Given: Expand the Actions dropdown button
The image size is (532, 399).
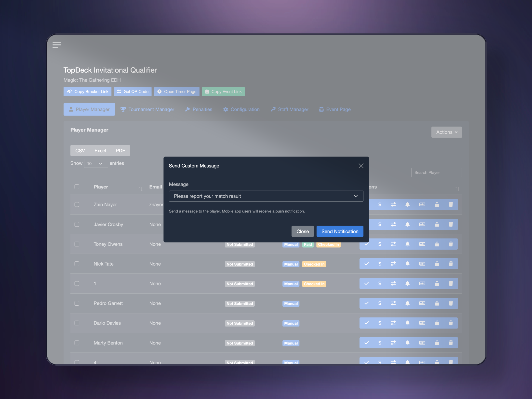Looking at the screenshot, I should 447,132.
